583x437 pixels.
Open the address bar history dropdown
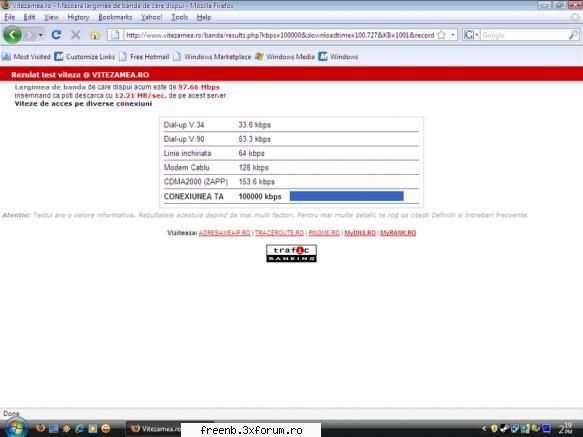[453, 35]
